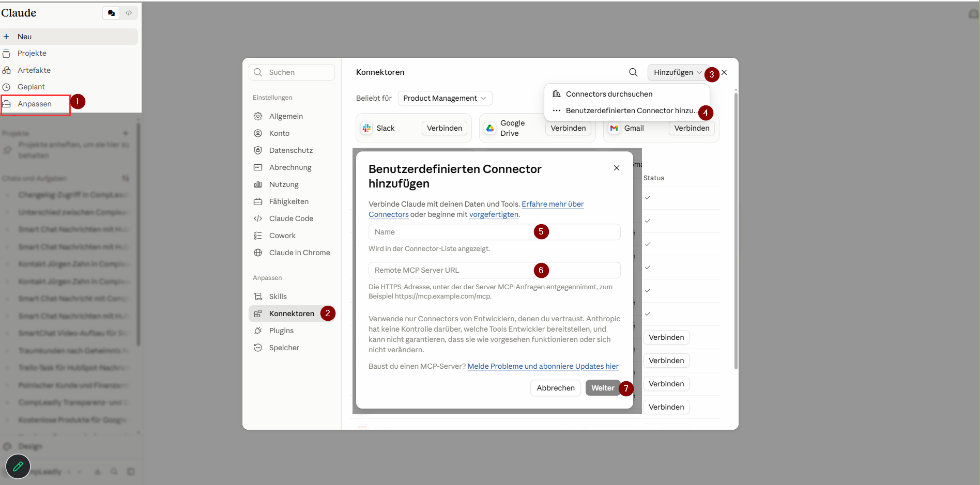Click the Cowork list icon
The height and width of the screenshot is (485, 980).
(x=258, y=236)
